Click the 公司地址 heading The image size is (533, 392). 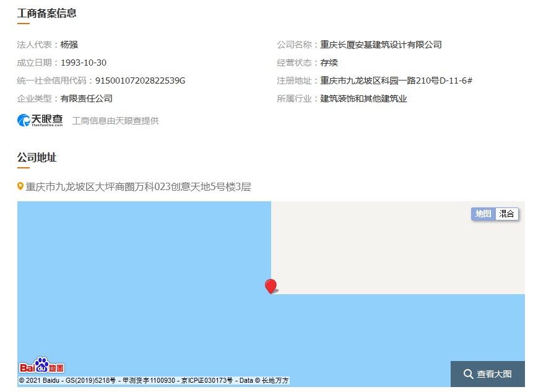pyautogui.click(x=37, y=157)
